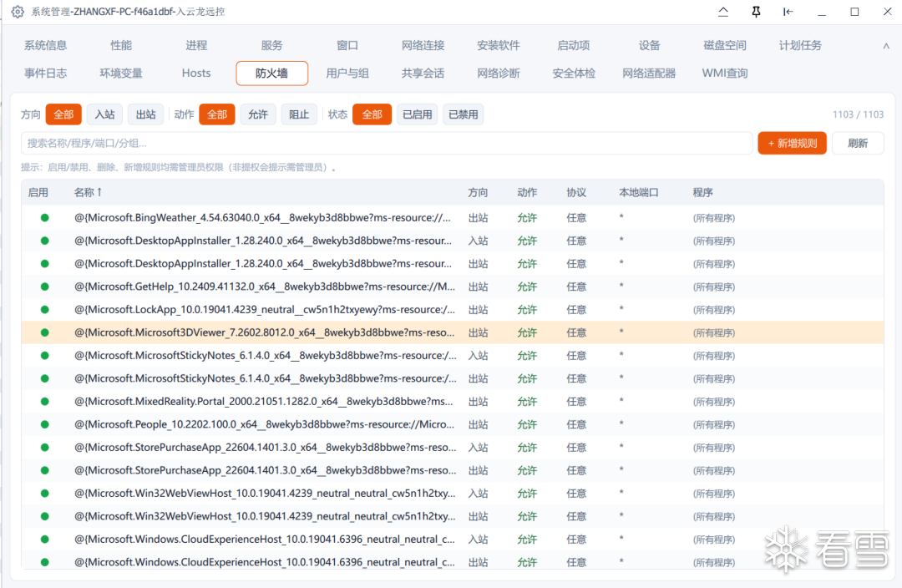
Task: Pin the window with the pushpin icon
Action: coord(756,12)
